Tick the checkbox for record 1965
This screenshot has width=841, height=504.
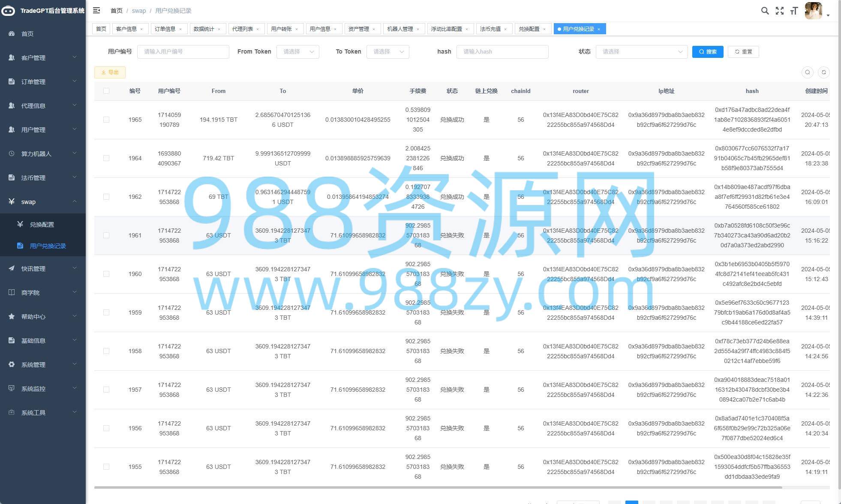coord(106,120)
